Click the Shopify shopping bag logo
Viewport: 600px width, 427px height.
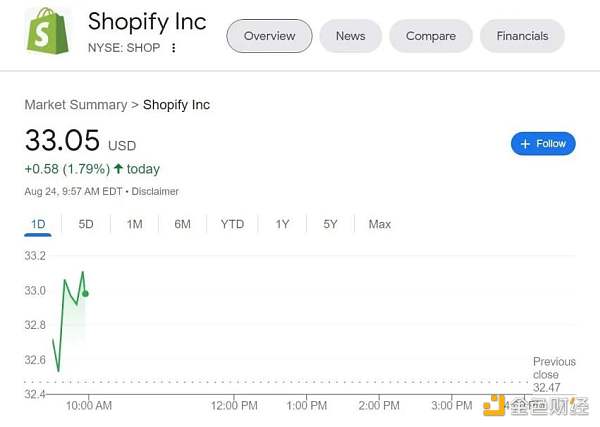point(48,31)
